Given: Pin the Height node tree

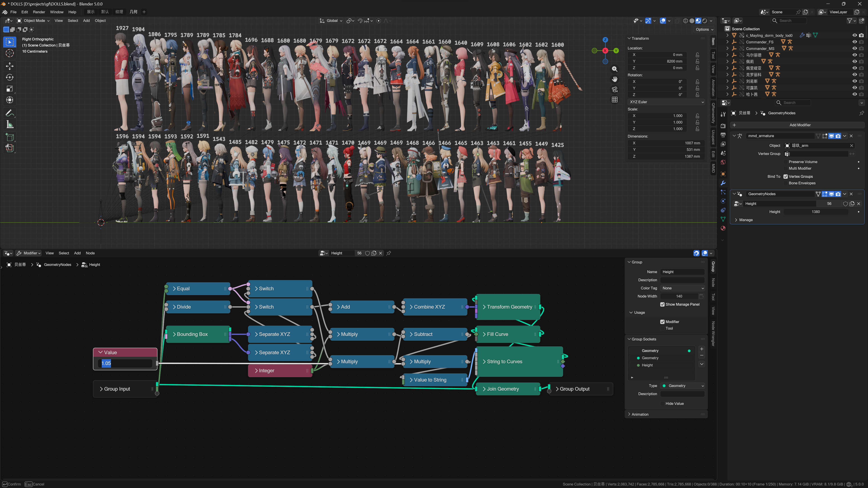Looking at the screenshot, I should 389,253.
